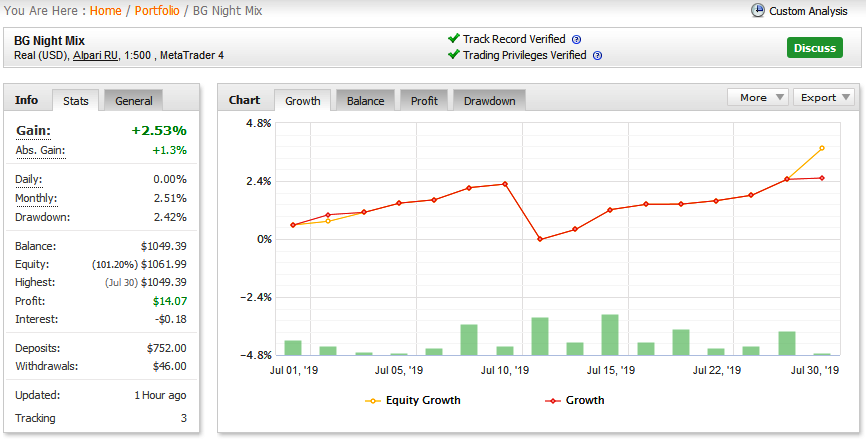
Task: Click the green Track Record Verified checkmark
Action: [x=454, y=38]
